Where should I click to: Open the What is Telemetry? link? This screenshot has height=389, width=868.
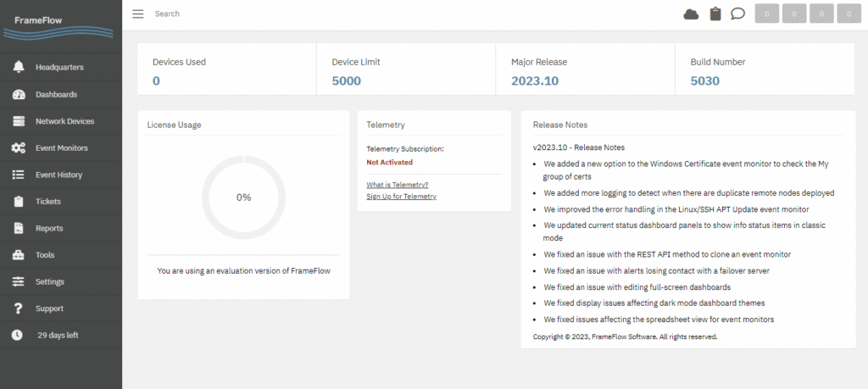[398, 185]
